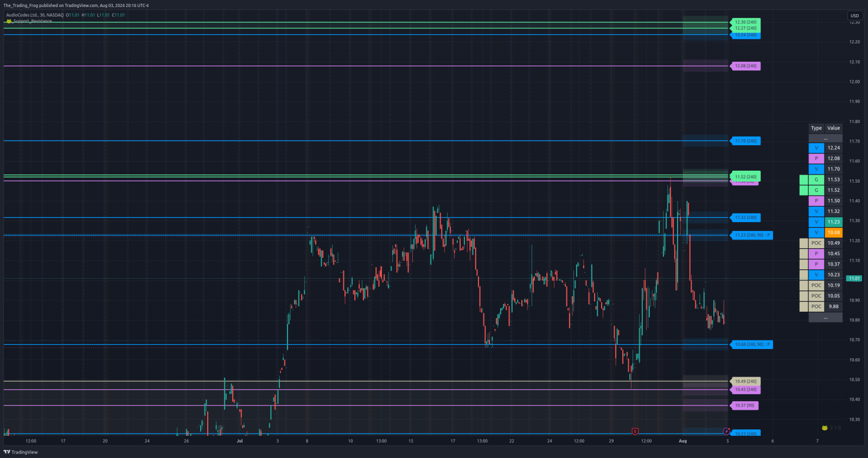Click the Aug label on the time axis
The image size is (868, 458).
click(x=683, y=441)
